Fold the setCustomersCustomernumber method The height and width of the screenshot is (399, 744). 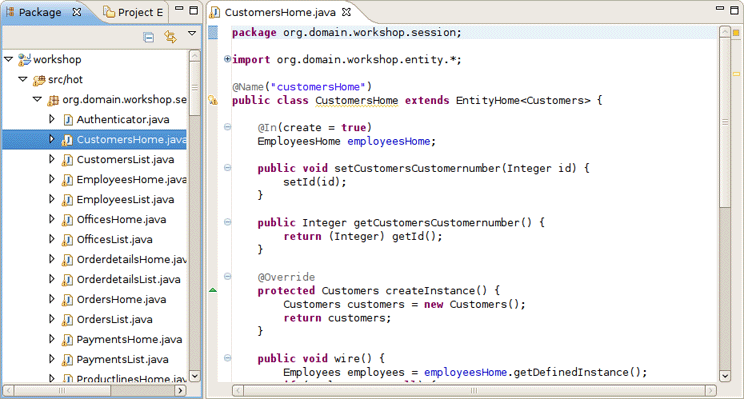click(227, 167)
